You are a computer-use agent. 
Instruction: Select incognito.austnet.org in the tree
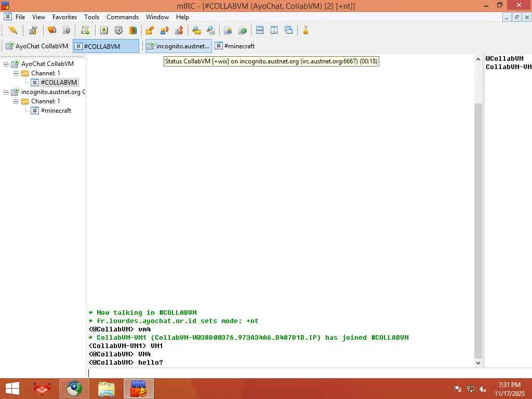(53, 92)
